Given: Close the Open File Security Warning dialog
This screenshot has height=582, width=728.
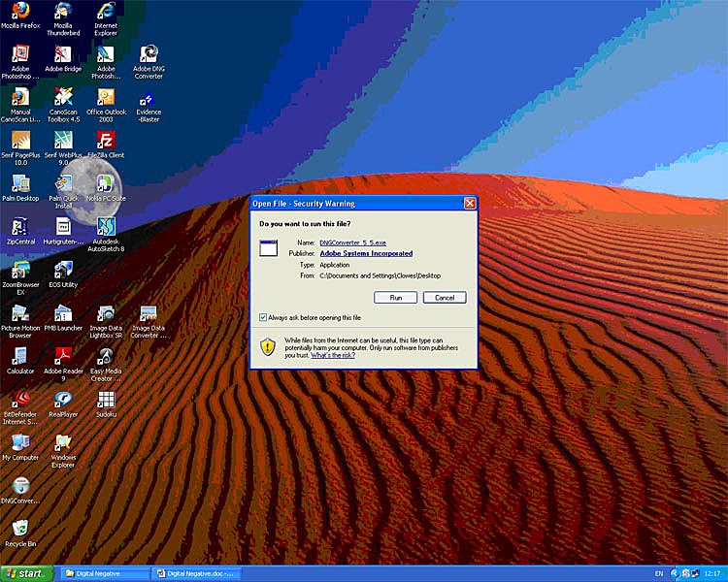Looking at the screenshot, I should [x=470, y=204].
